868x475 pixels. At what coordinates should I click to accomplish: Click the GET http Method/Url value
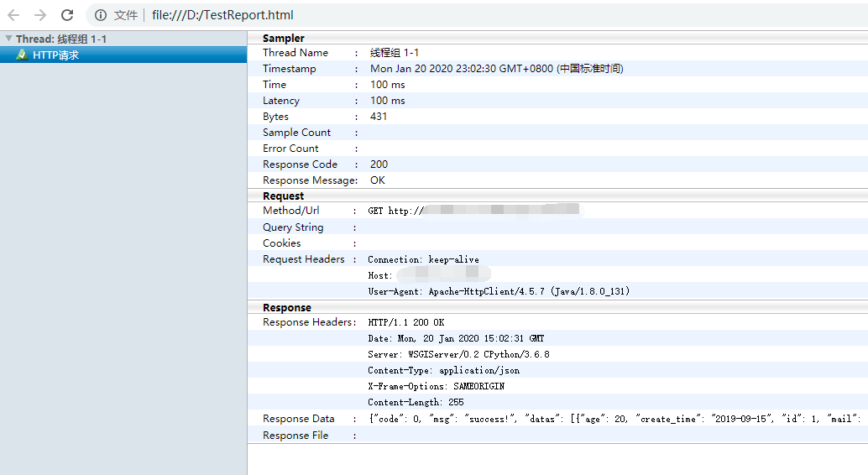(x=396, y=211)
